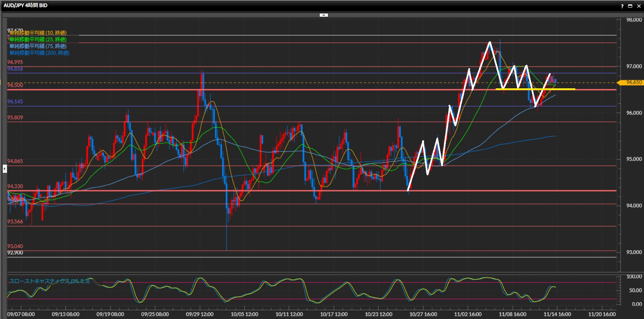Click the AUD/JPY 4時間 BID title
This screenshot has height=319, width=644.
click(26, 5)
